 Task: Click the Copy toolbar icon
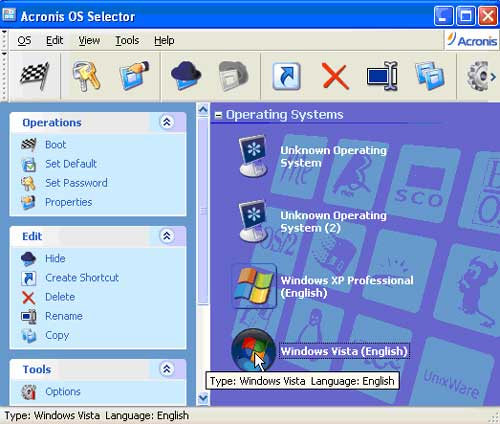pos(430,76)
